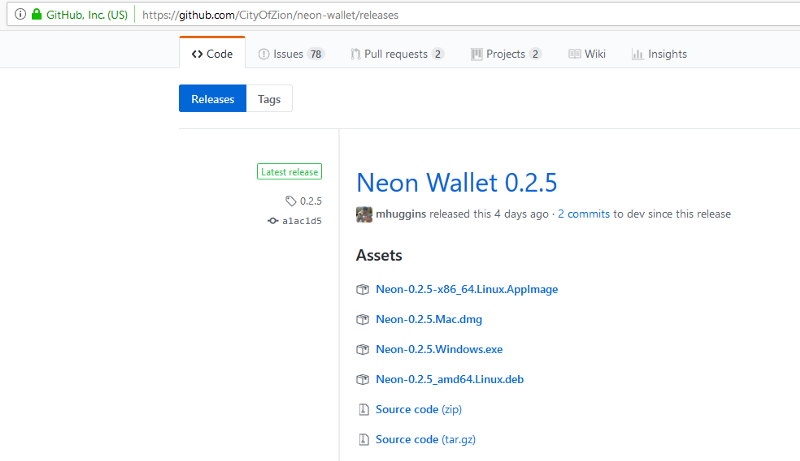Open the Code tab

coord(212,54)
